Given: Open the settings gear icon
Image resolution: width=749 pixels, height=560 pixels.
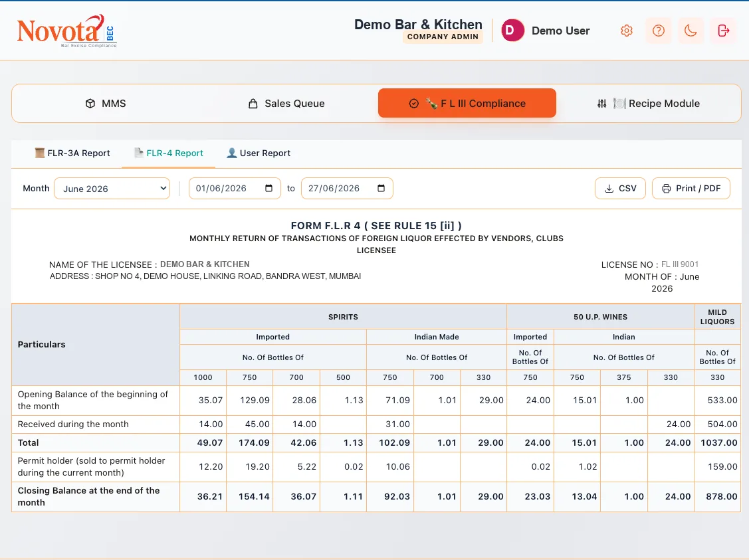Looking at the screenshot, I should pyautogui.click(x=627, y=31).
